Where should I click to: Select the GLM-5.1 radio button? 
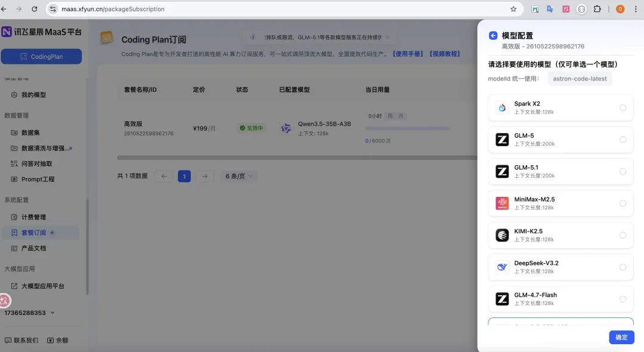623,171
